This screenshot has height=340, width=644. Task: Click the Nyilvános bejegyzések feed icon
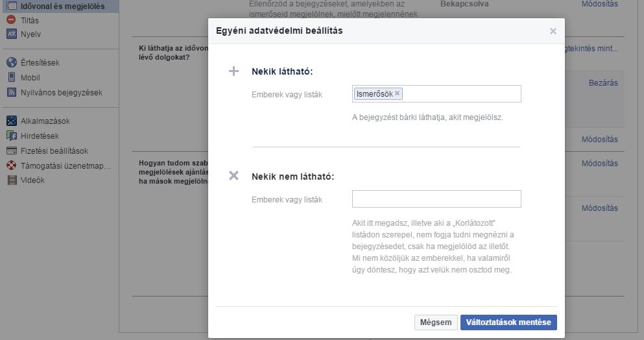pyautogui.click(x=11, y=93)
